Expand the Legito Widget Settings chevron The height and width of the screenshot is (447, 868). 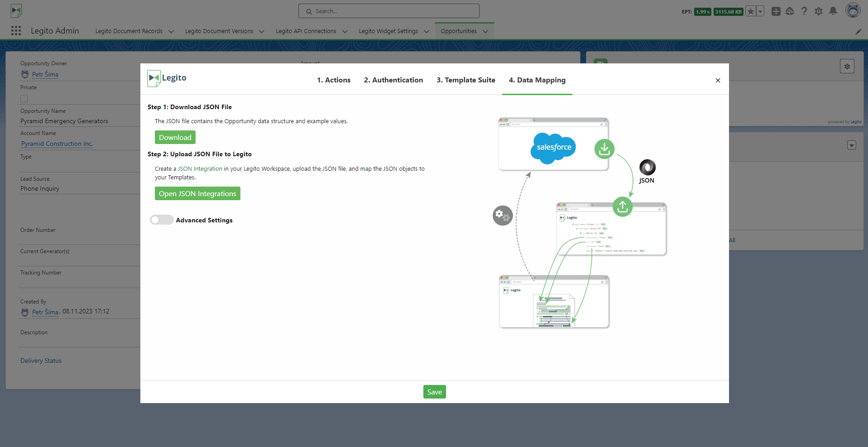coord(427,31)
